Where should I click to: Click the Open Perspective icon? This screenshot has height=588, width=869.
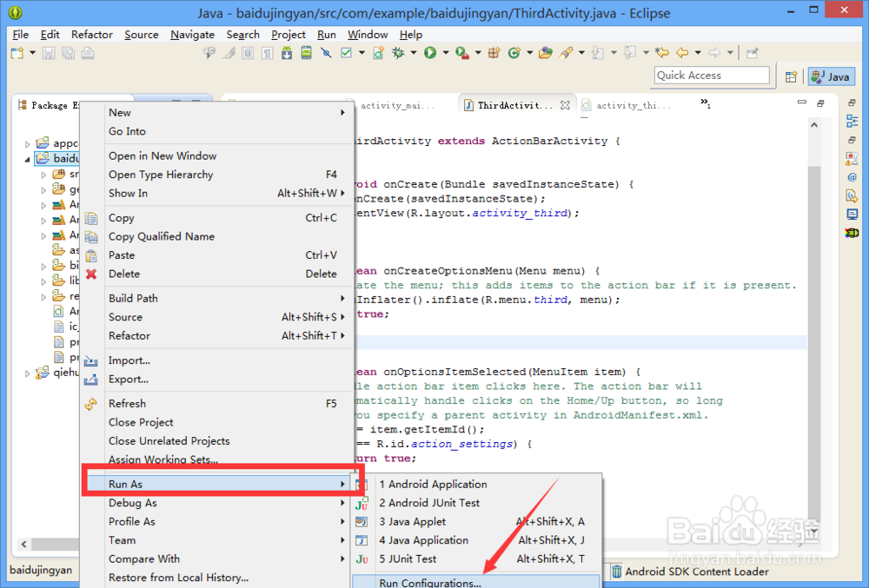pyautogui.click(x=791, y=76)
